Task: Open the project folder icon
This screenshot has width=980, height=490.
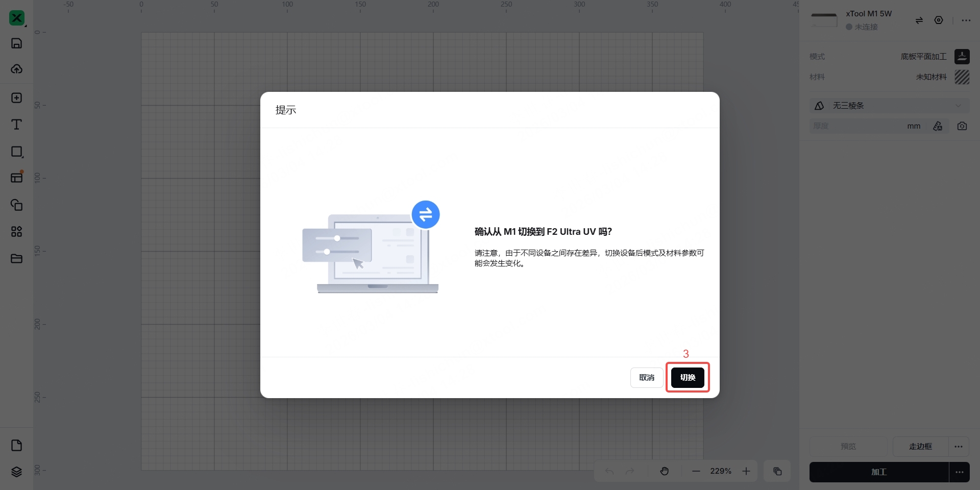Action: coord(16,259)
